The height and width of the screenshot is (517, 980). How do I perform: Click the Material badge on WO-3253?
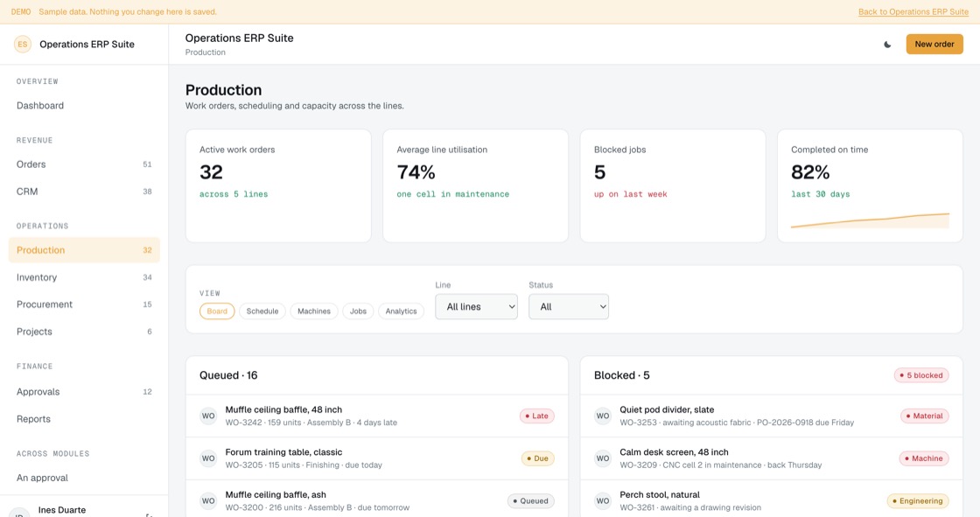924,416
